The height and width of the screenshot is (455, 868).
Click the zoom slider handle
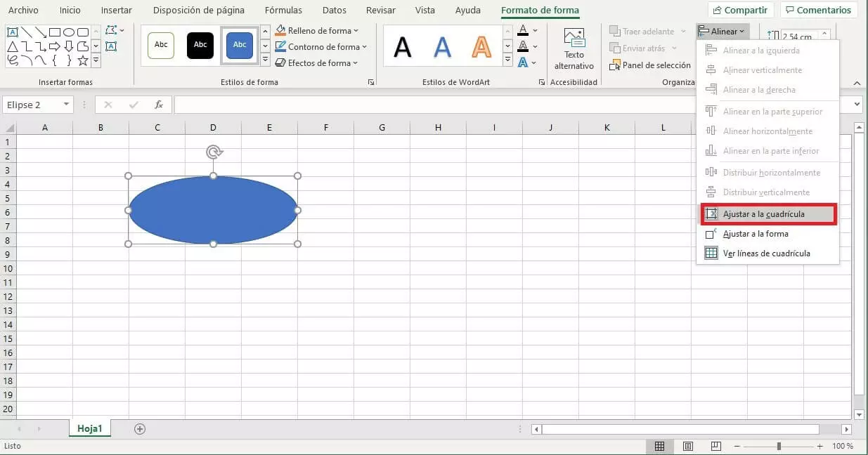(779, 447)
